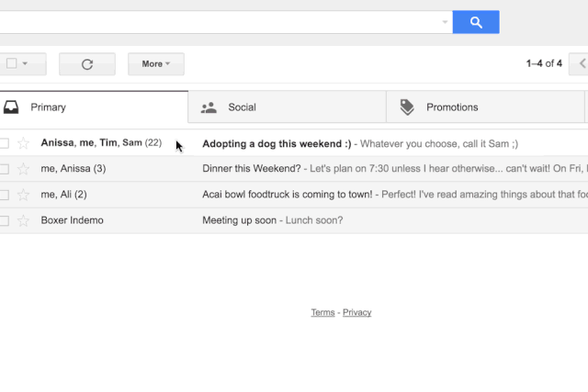Screen dimensions: 588x392
Task: Switch to the Social tab
Action: pyautogui.click(x=287, y=107)
